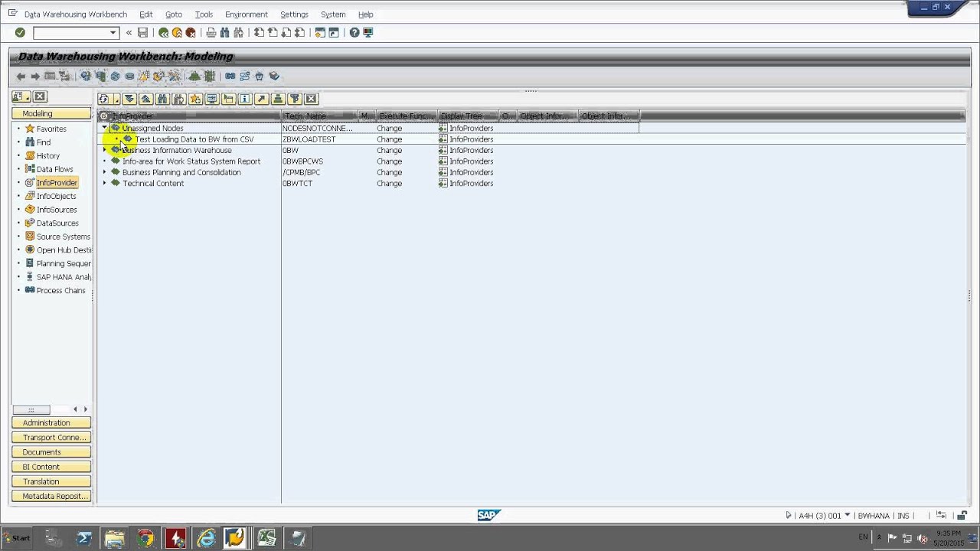Click the Display Tree icon for ZBWLOADTEST row
Image resolution: width=980 pixels, height=551 pixels.
[443, 139]
